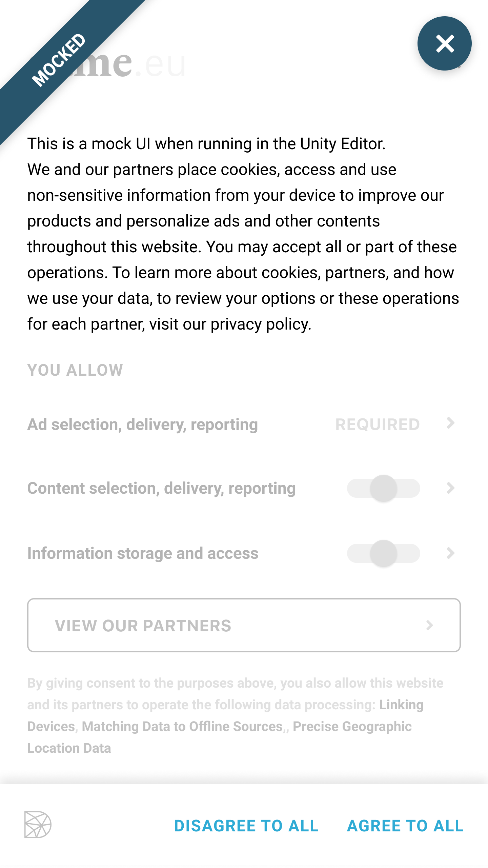Expand Content selection, delivery, reporting chevron
The image size is (488, 868).
(x=450, y=488)
